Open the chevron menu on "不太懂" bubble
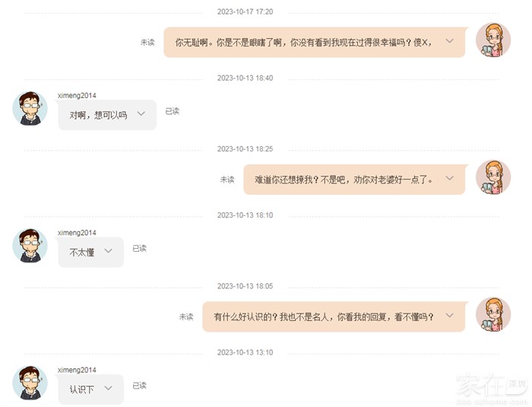The height and width of the screenshot is (407, 532). pos(108,251)
